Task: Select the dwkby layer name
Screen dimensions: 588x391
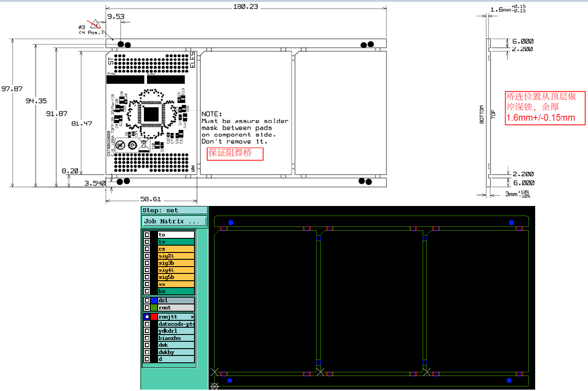Action: [176, 352]
